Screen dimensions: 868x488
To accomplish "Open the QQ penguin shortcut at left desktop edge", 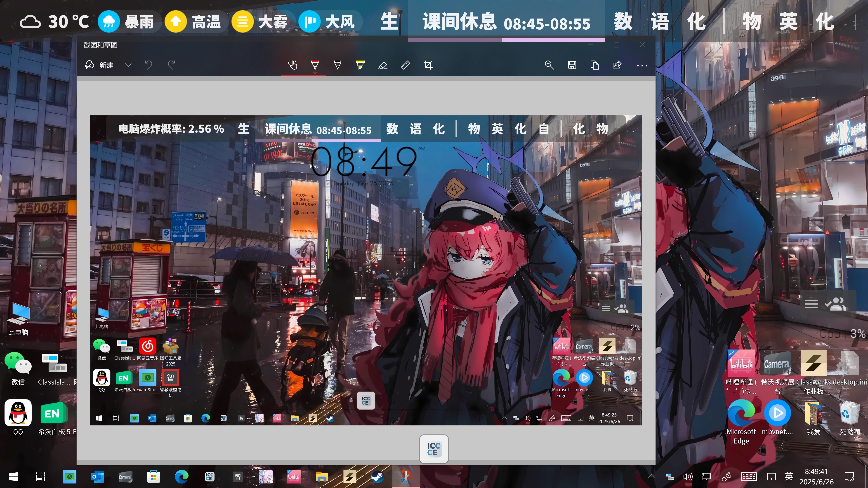I will click(x=18, y=418).
